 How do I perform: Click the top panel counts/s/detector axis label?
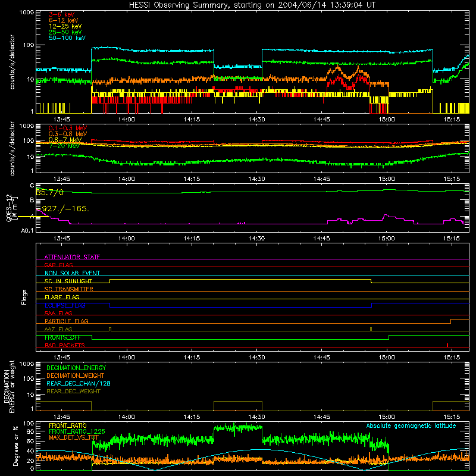pyautogui.click(x=12, y=62)
